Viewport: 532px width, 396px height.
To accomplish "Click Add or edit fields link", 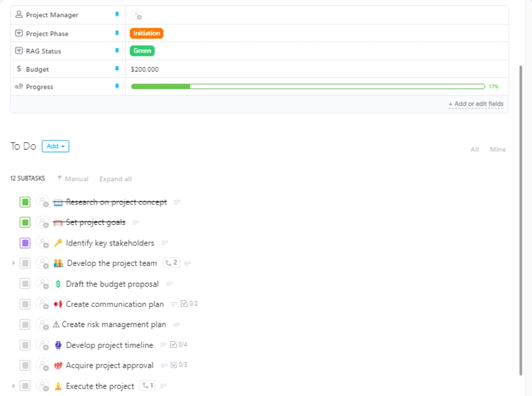I will tap(476, 104).
